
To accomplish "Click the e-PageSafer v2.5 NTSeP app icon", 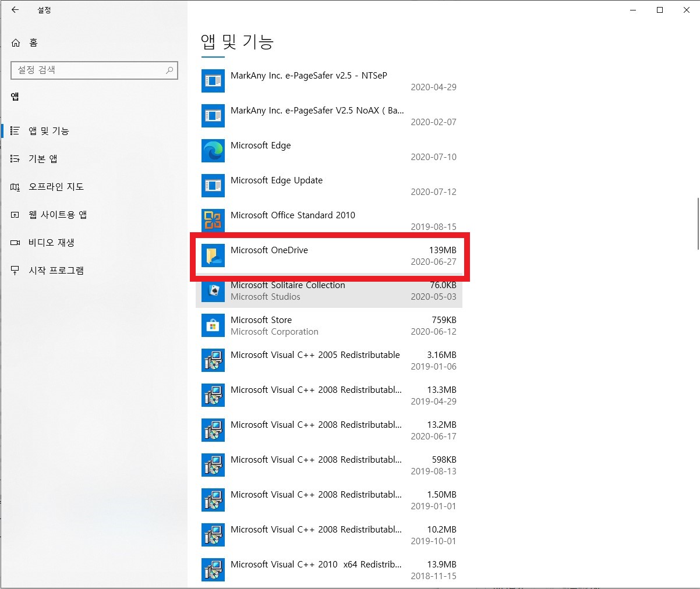I will tap(213, 81).
